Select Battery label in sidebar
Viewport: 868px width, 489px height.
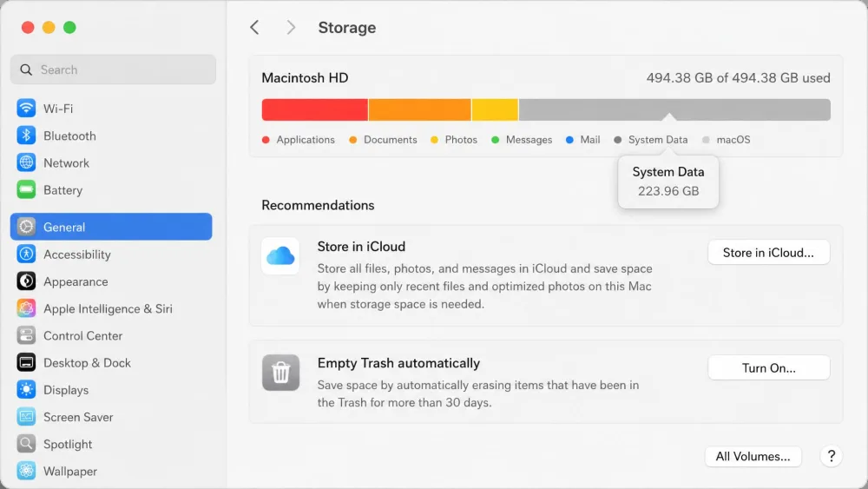[63, 190]
